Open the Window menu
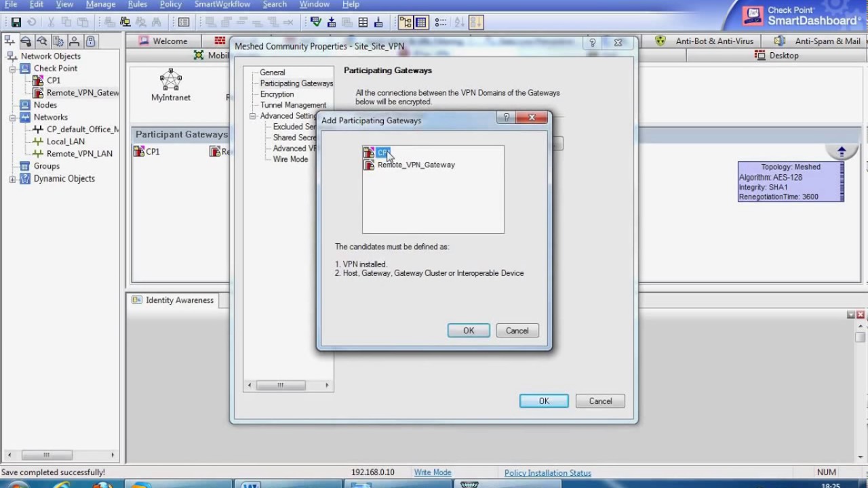868x488 pixels. click(x=315, y=5)
